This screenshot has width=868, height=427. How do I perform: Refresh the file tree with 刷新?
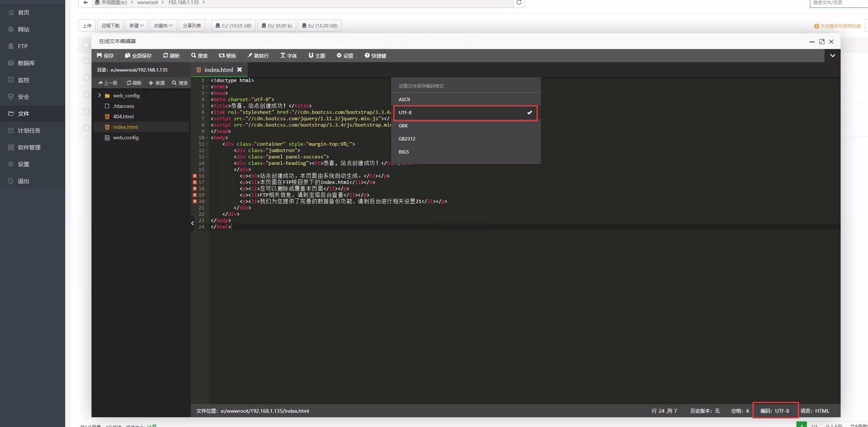pyautogui.click(x=134, y=83)
